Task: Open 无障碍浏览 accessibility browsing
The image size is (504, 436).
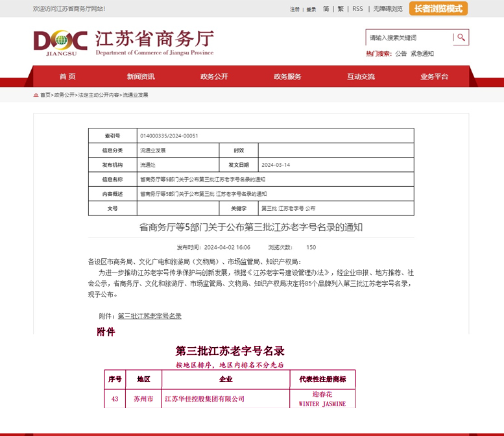Action: coord(387,9)
